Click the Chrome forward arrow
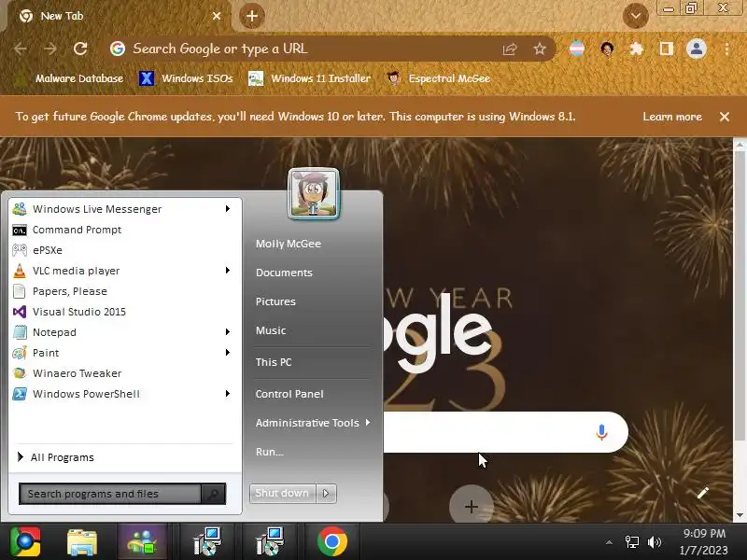The image size is (747, 560). pyautogui.click(x=50, y=49)
